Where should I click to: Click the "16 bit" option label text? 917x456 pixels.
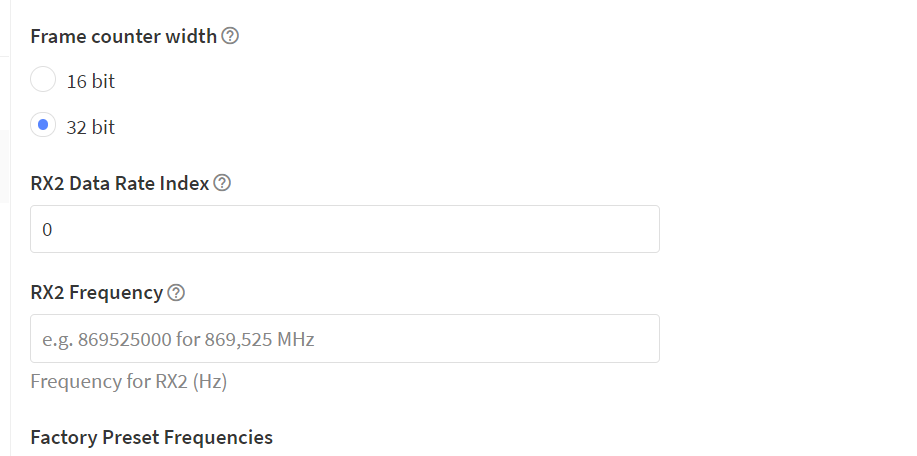(91, 81)
